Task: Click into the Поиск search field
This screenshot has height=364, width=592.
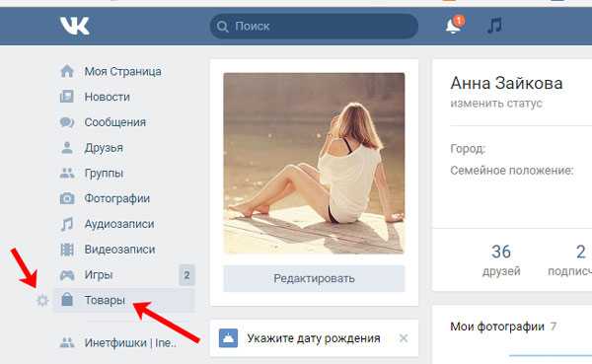Action: point(314,26)
